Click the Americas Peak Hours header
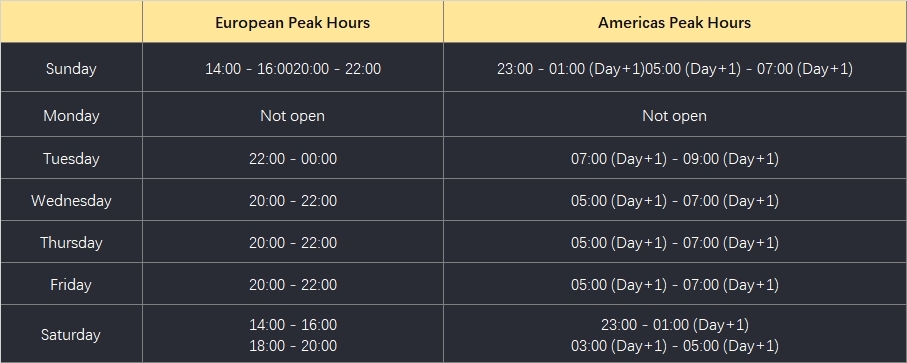Screen dimensions: 907x363 (674, 23)
